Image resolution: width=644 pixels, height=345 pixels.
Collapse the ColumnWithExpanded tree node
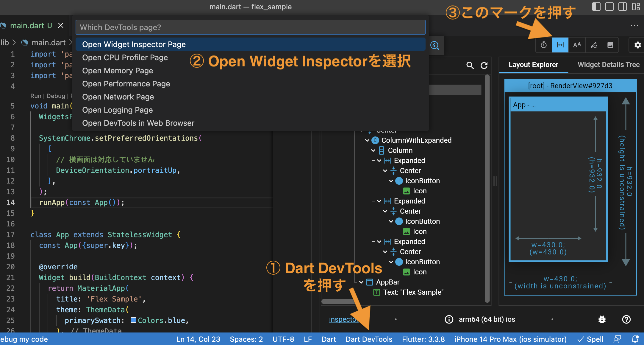pyautogui.click(x=367, y=140)
